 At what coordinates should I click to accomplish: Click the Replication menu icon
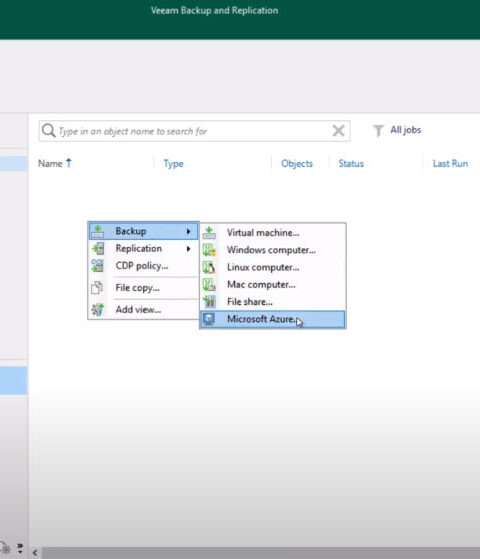pyautogui.click(x=98, y=248)
